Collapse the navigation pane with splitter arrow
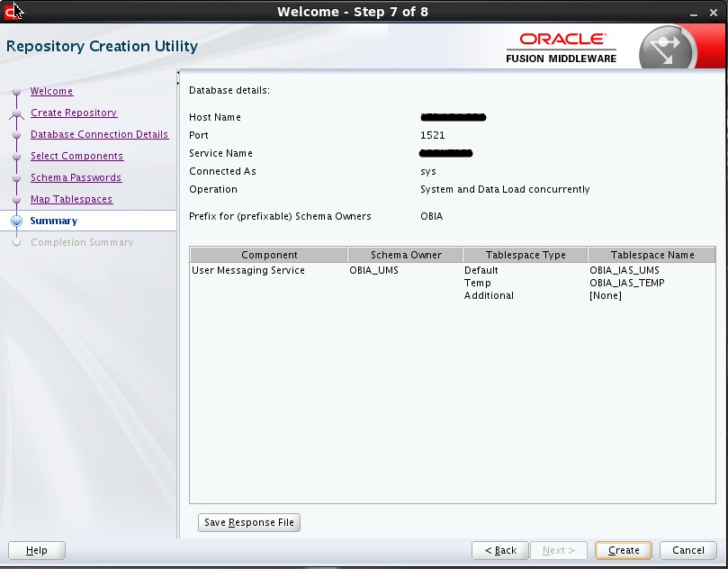 pyautogui.click(x=178, y=72)
